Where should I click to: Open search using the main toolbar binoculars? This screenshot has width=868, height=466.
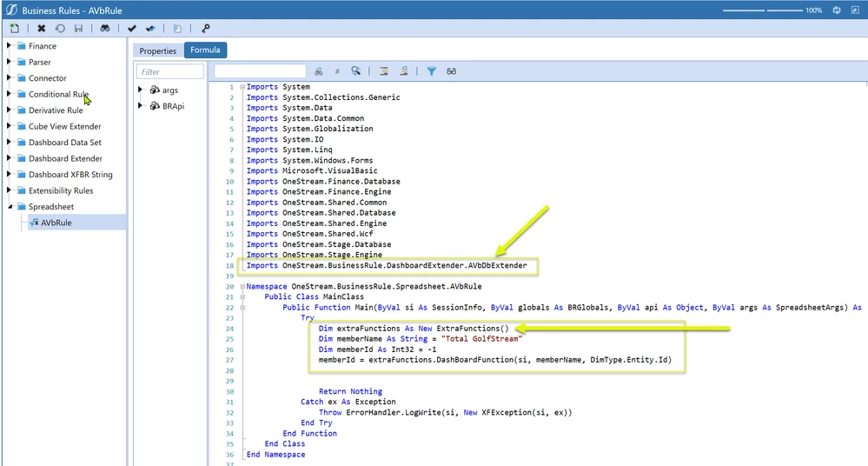(104, 29)
